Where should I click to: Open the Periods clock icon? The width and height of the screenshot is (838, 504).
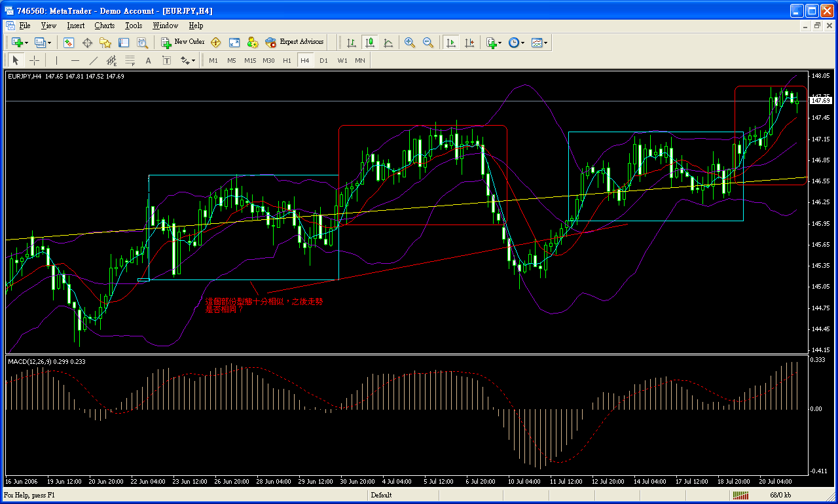click(514, 43)
